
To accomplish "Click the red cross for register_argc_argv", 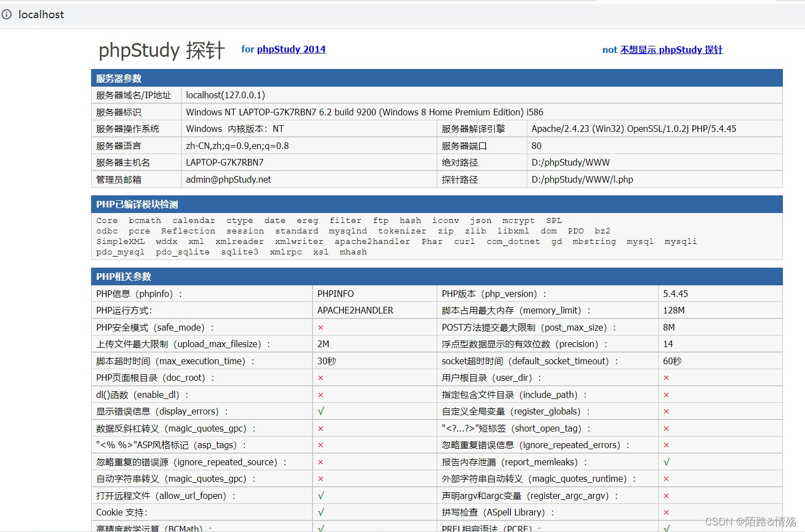I will [x=666, y=496].
